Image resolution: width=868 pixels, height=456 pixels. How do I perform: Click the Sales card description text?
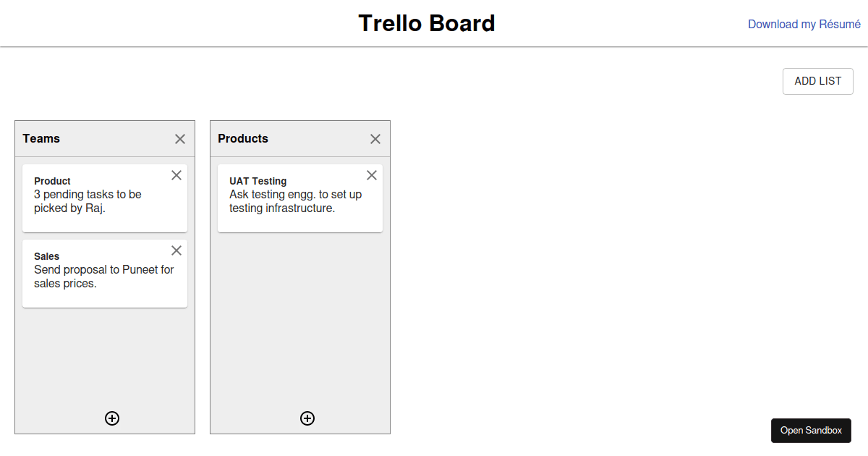[x=103, y=276]
